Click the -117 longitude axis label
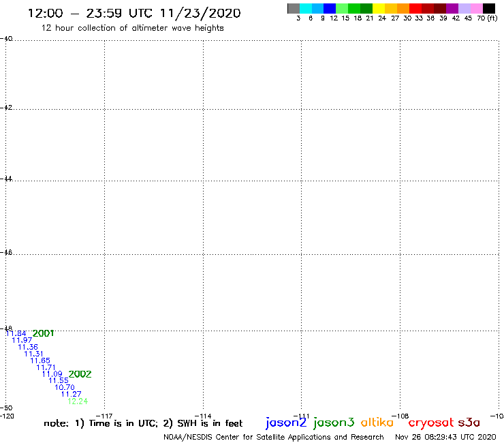 (x=104, y=416)
